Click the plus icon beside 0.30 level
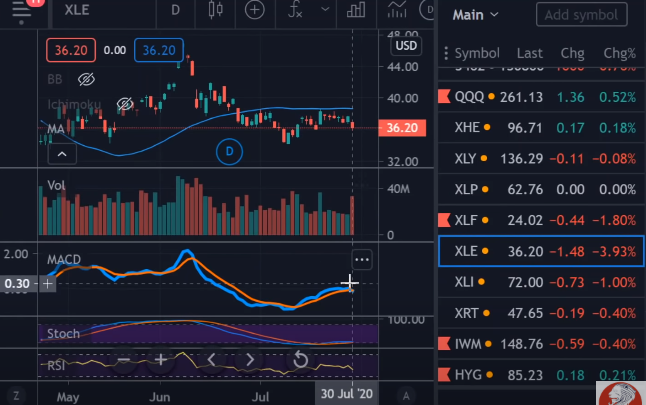 (x=47, y=283)
